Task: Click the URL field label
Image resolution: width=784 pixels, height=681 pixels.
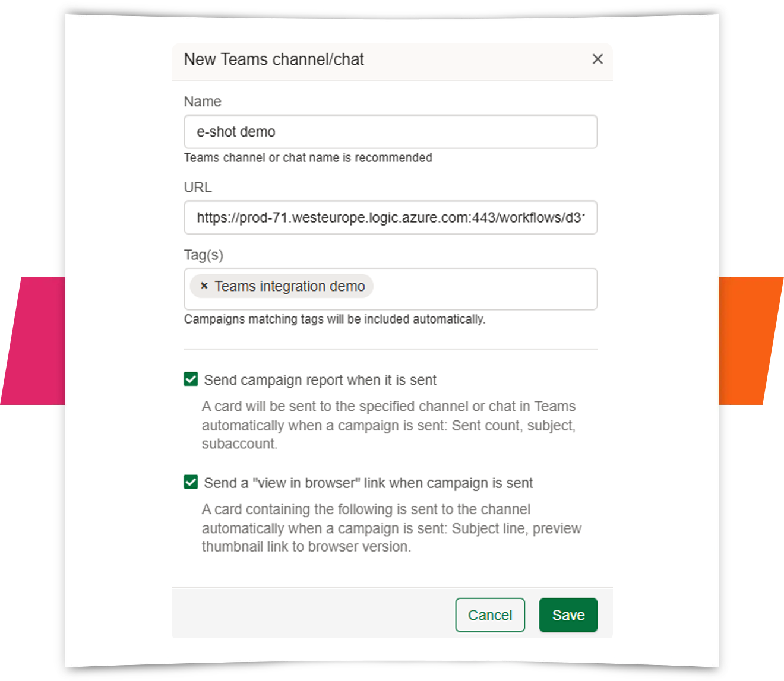Action: [x=197, y=188]
